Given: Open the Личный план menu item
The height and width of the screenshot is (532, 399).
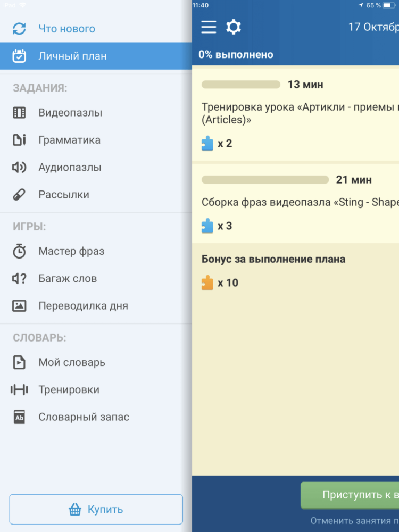Looking at the screenshot, I should click(96, 56).
